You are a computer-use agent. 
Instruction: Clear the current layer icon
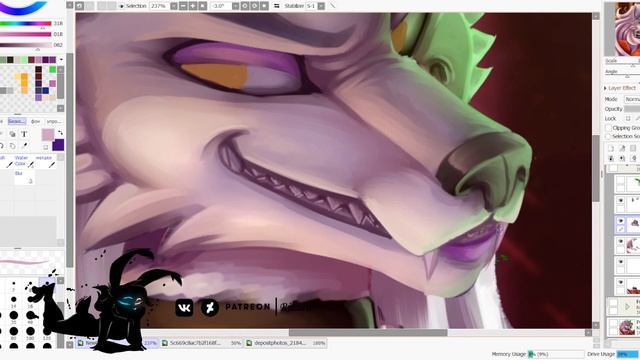pyautogui.click(x=633, y=158)
